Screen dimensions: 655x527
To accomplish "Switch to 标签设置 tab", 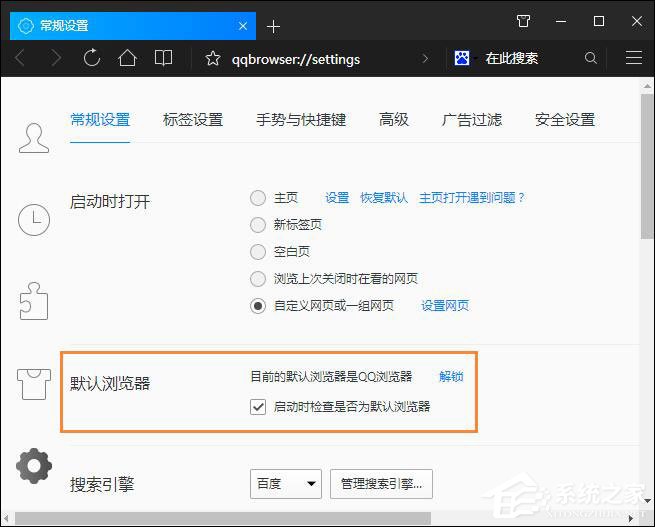I will pos(193,120).
